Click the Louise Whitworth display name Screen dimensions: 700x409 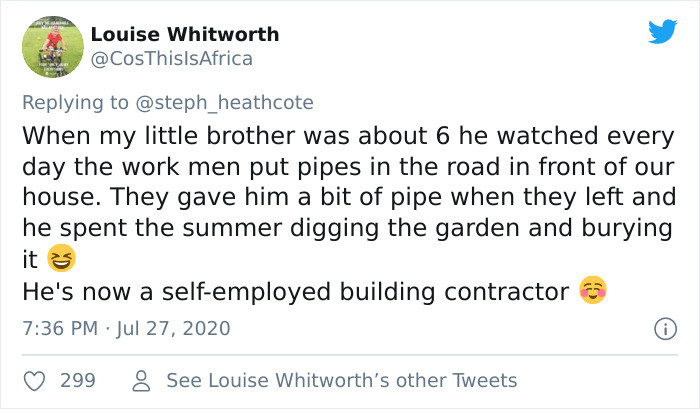tap(185, 34)
